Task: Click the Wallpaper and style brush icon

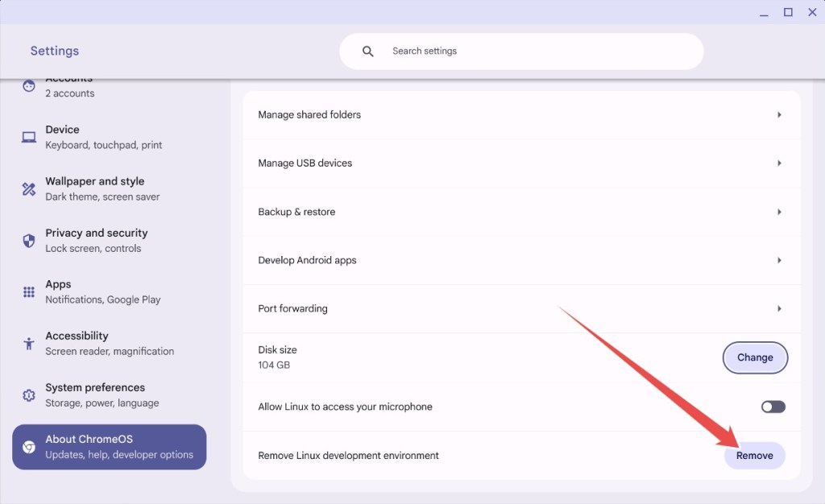Action: pyautogui.click(x=29, y=188)
